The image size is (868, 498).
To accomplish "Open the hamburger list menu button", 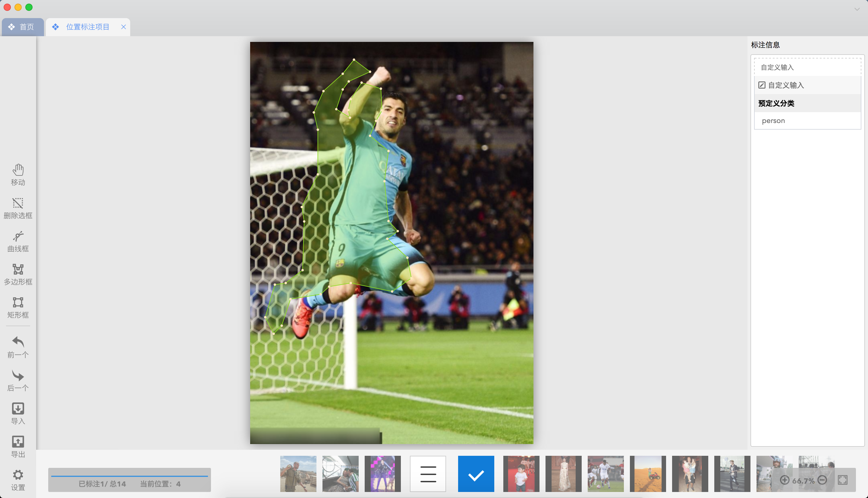I will click(x=428, y=474).
